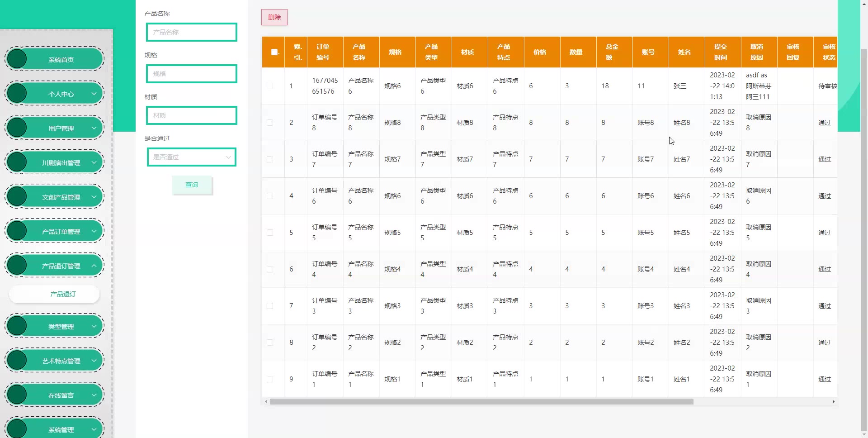Toggle the select-all checkbox in table header
Viewport: 868px width, 438px height.
[274, 52]
